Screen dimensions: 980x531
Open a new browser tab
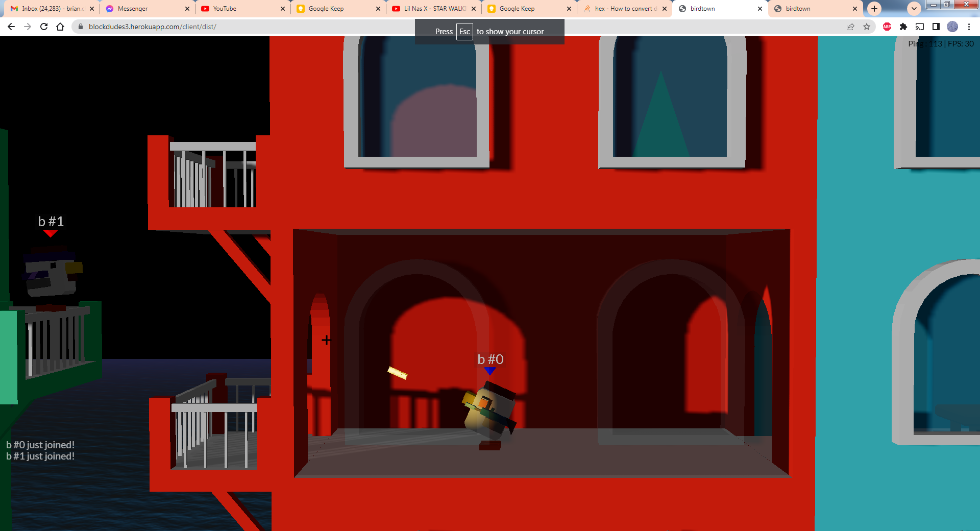click(874, 9)
